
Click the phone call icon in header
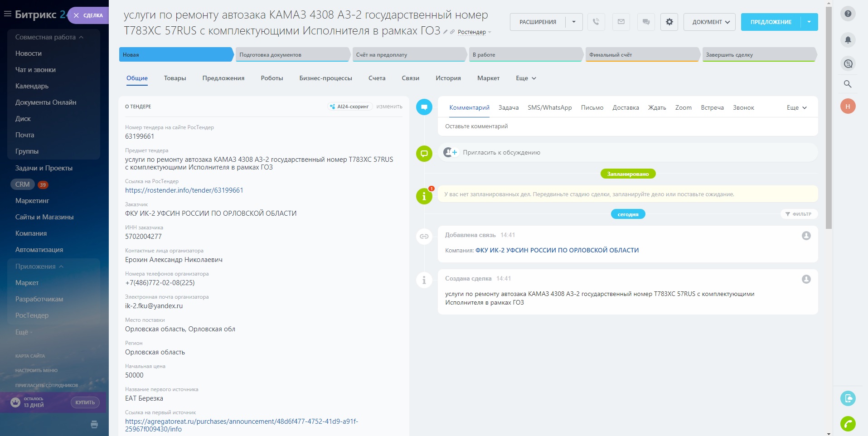tap(596, 22)
